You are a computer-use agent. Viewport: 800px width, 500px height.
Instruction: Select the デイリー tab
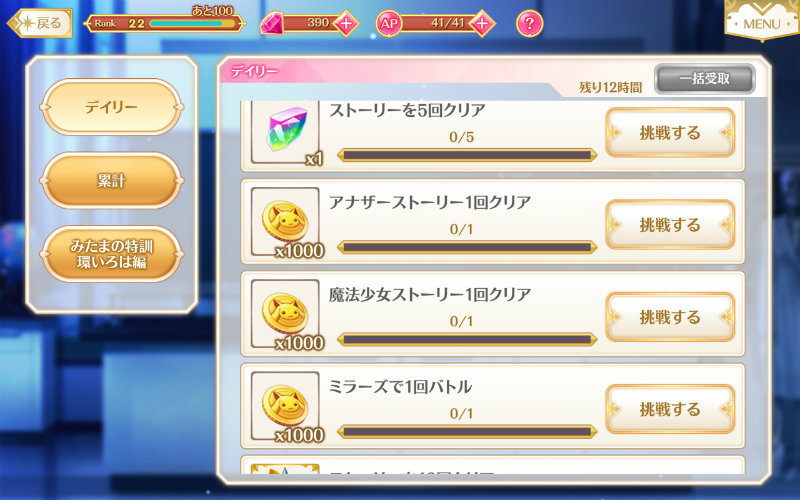(x=112, y=107)
